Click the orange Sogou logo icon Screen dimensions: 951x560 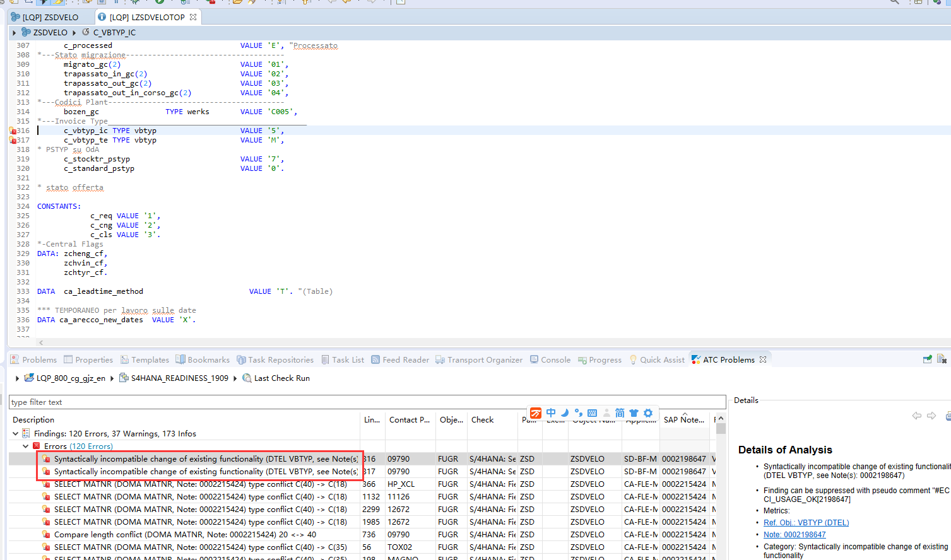(536, 413)
